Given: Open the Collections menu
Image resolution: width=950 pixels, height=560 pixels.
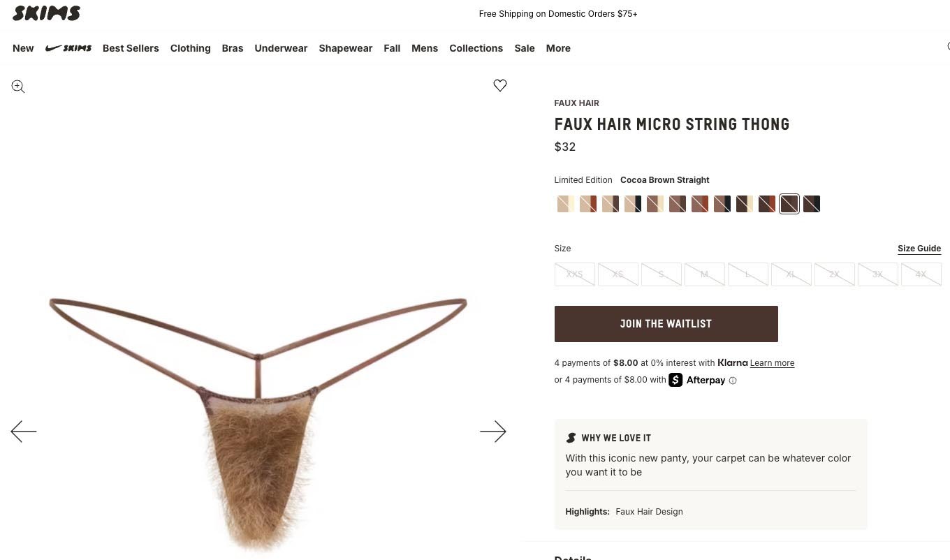Looking at the screenshot, I should (476, 48).
